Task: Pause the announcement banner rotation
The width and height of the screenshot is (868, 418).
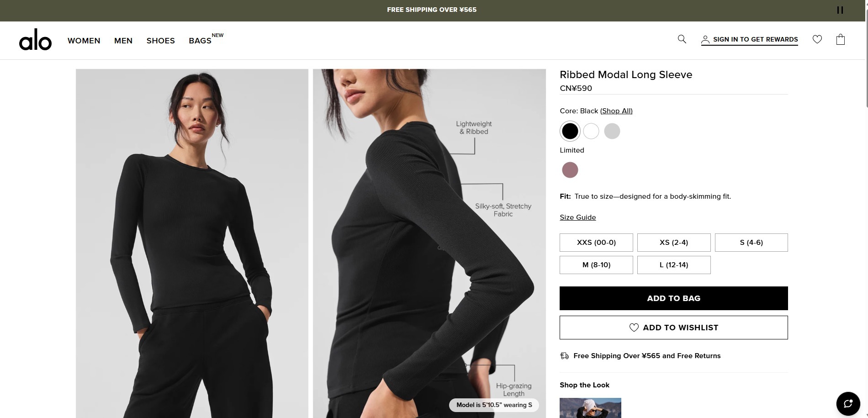Action: click(x=840, y=10)
